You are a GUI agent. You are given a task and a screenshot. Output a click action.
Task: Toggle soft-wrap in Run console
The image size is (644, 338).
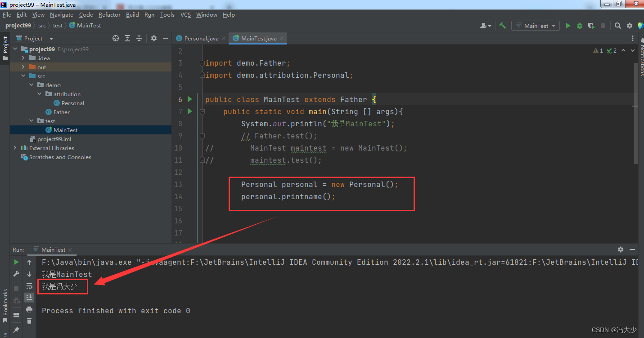(x=29, y=285)
